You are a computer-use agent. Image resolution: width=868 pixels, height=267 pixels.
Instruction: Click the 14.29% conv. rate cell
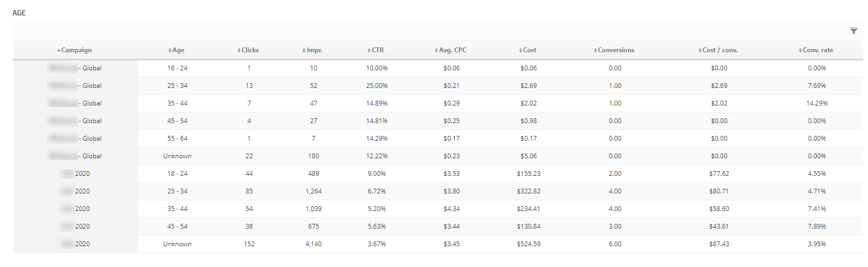(817, 103)
